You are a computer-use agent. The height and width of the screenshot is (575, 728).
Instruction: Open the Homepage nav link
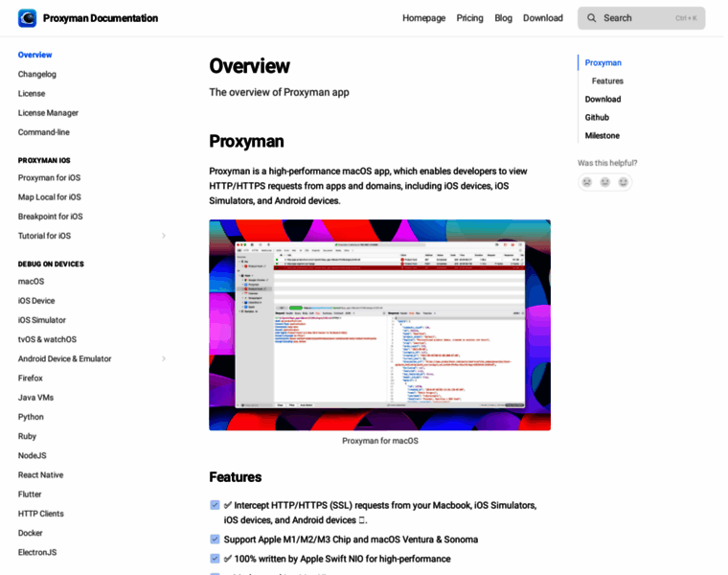424,18
